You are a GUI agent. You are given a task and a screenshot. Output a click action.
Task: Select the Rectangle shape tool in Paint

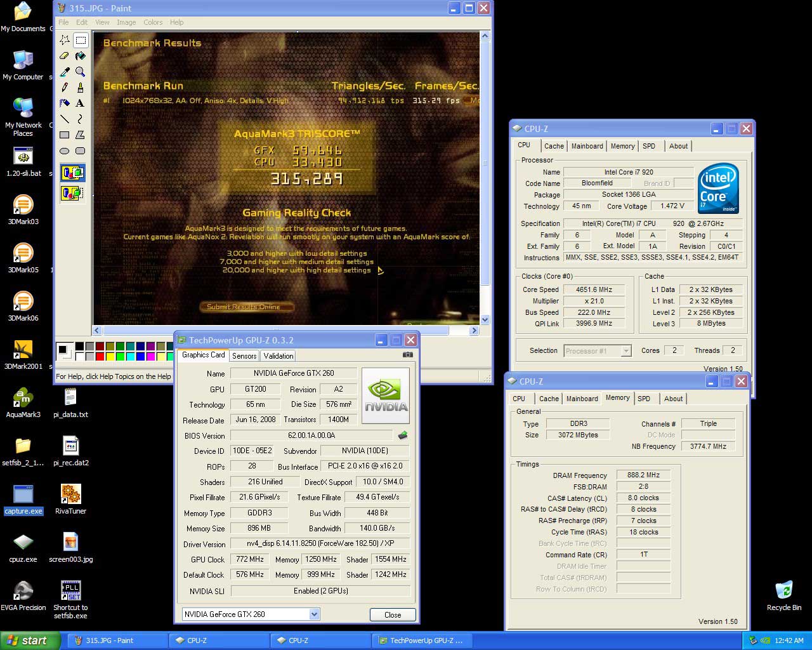coord(65,135)
